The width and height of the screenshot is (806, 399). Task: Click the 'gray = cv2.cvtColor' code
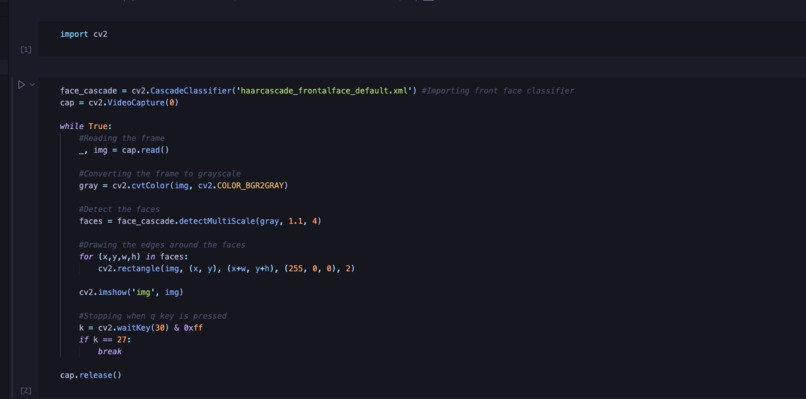point(124,186)
